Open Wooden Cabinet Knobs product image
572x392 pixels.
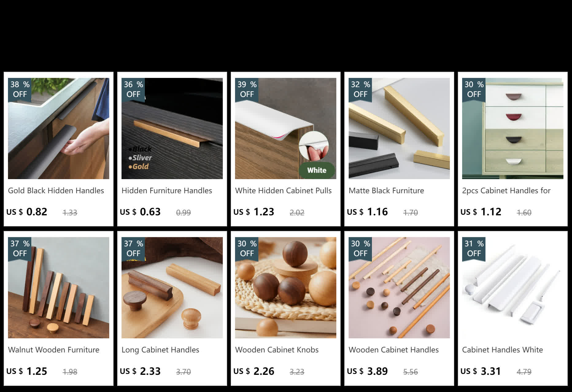tap(286, 288)
